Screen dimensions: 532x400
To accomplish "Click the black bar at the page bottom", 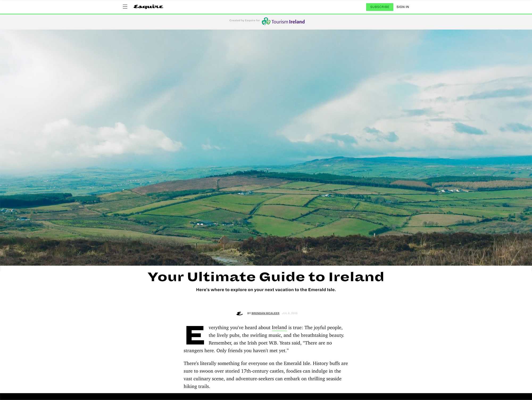I will [x=266, y=397].
